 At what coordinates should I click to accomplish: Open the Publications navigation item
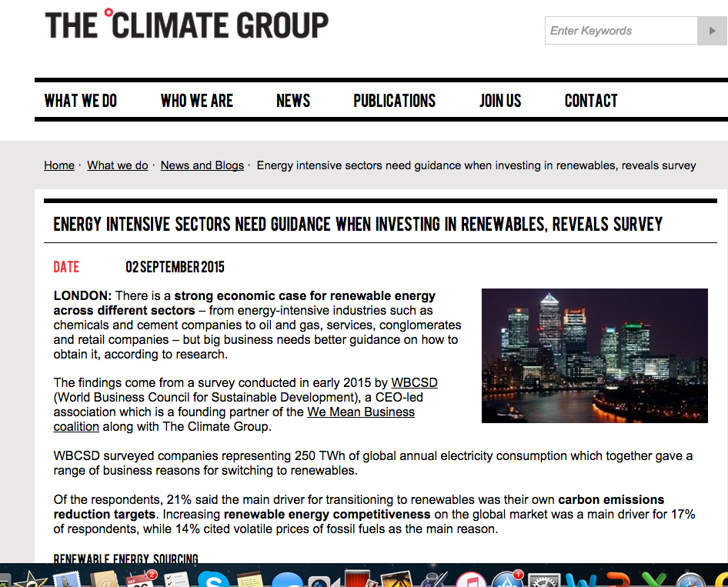tap(394, 101)
